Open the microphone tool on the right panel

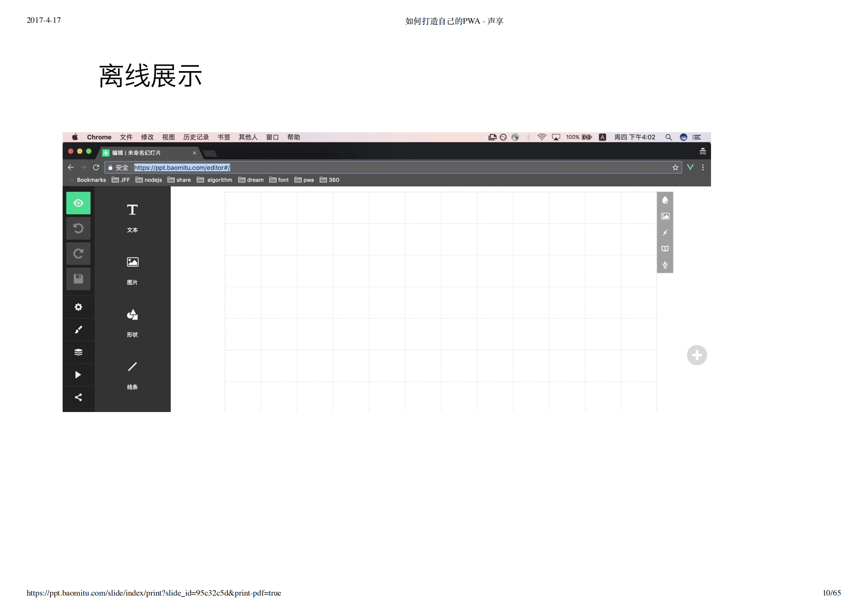click(665, 265)
